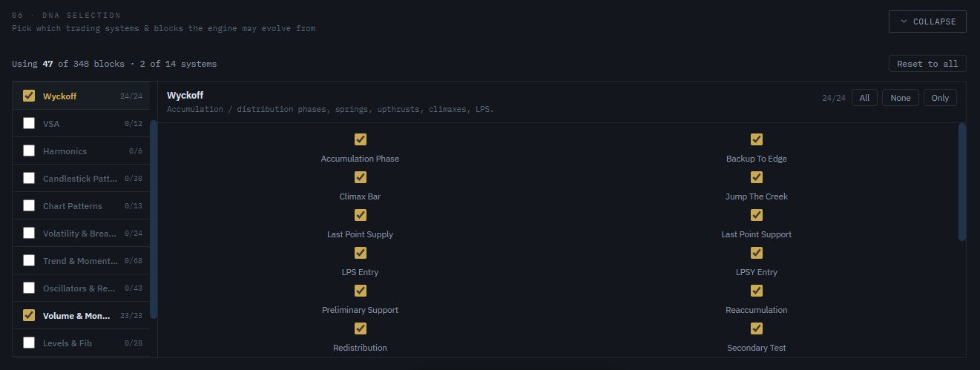The image size is (980, 370).
Task: Click the Wyckoff blocks panel scrollbar
Action: (x=962, y=182)
